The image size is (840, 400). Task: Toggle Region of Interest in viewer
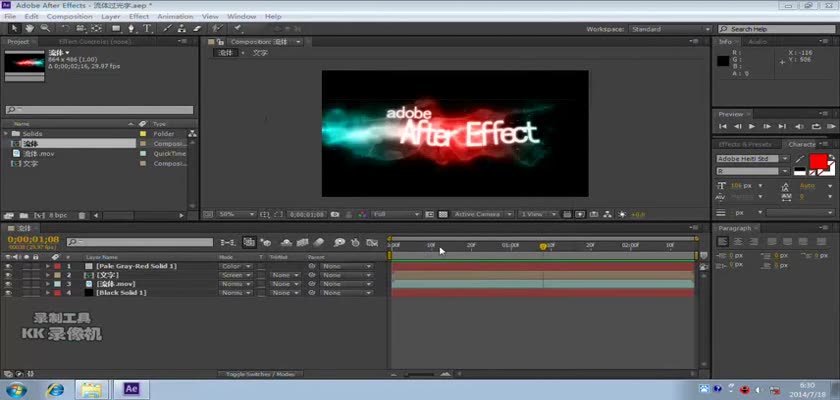click(x=430, y=214)
